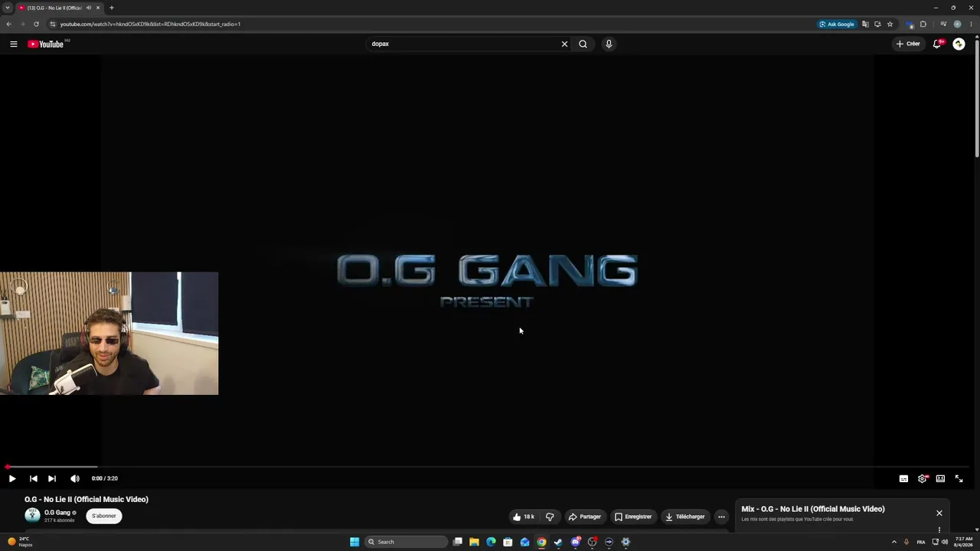
Task: Subscribe with the S'abonner button
Action: (104, 516)
